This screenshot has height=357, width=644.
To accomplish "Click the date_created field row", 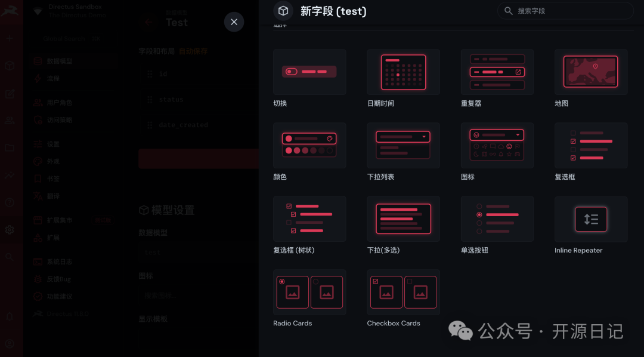I will (x=199, y=125).
